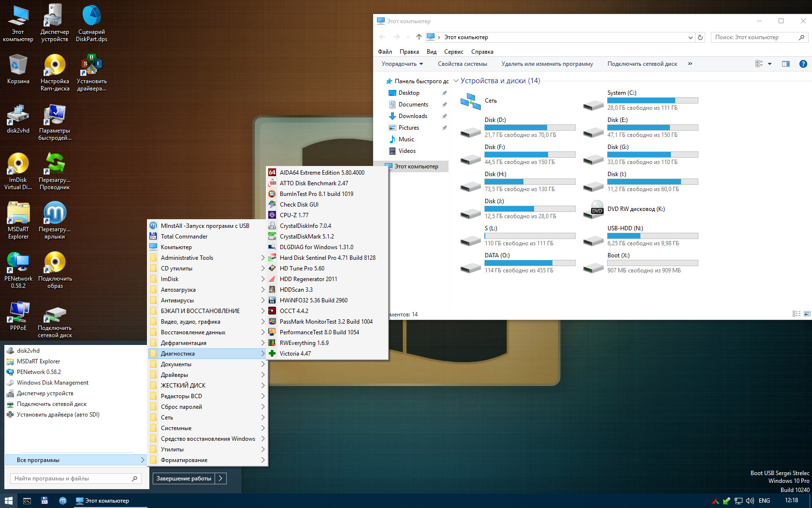Click the Найти программы и файлы search field

[x=76, y=478]
